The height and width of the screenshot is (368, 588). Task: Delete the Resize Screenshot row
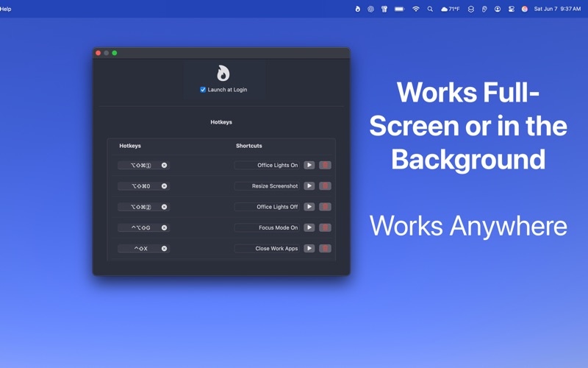click(x=325, y=186)
